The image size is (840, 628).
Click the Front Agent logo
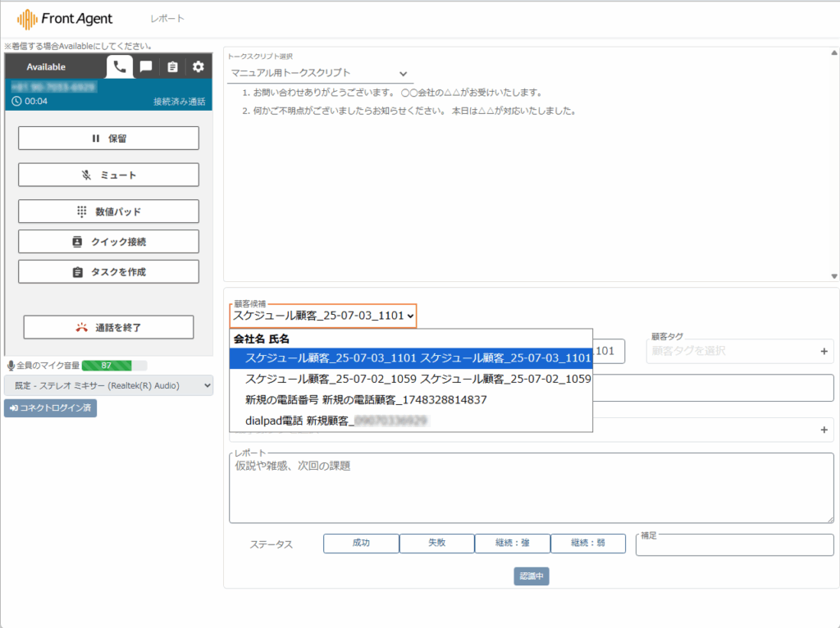click(x=66, y=18)
